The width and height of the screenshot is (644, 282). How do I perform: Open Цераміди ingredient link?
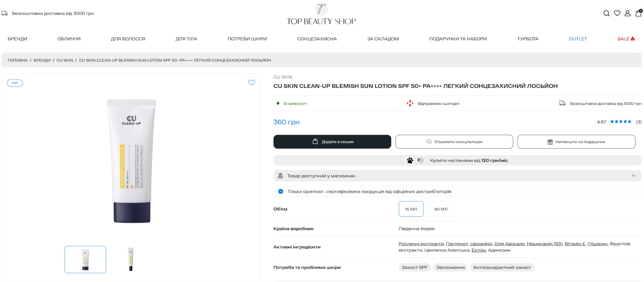[x=481, y=244]
